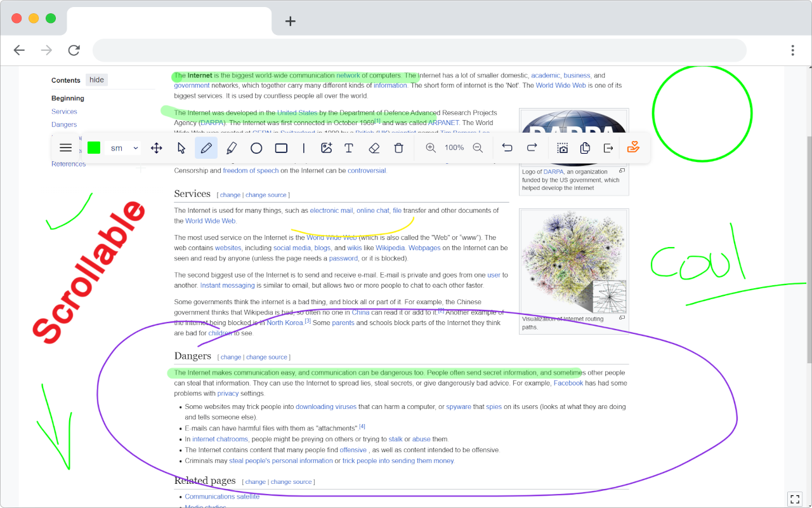The height and width of the screenshot is (508, 812).
Task: Click the trash icon to clear drawings
Action: (398, 148)
